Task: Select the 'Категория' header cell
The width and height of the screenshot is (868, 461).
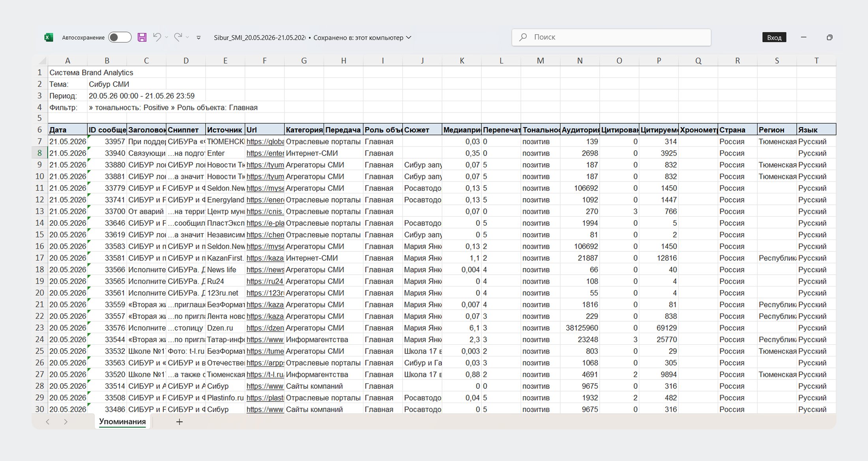Action: coord(304,130)
